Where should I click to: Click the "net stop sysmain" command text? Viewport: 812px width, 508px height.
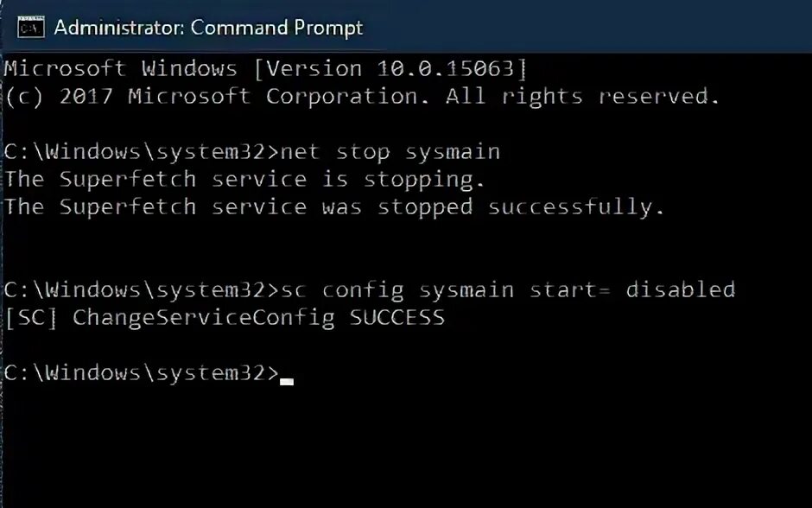[391, 152]
